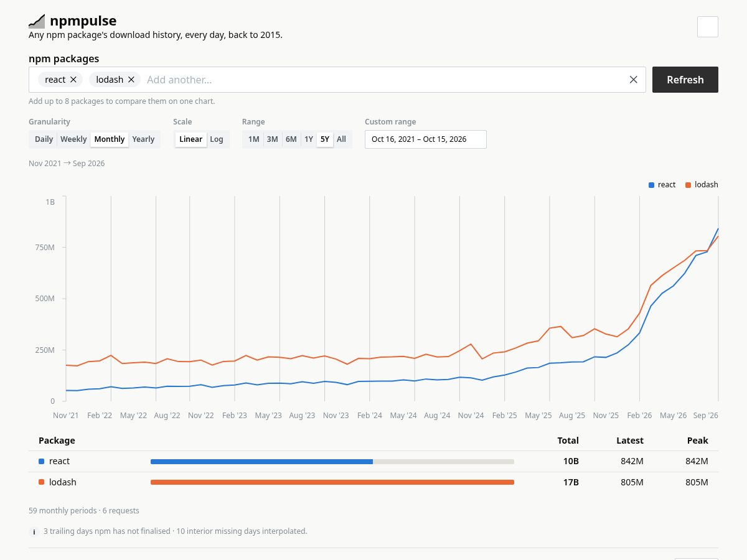Choose the All range option

point(341,139)
